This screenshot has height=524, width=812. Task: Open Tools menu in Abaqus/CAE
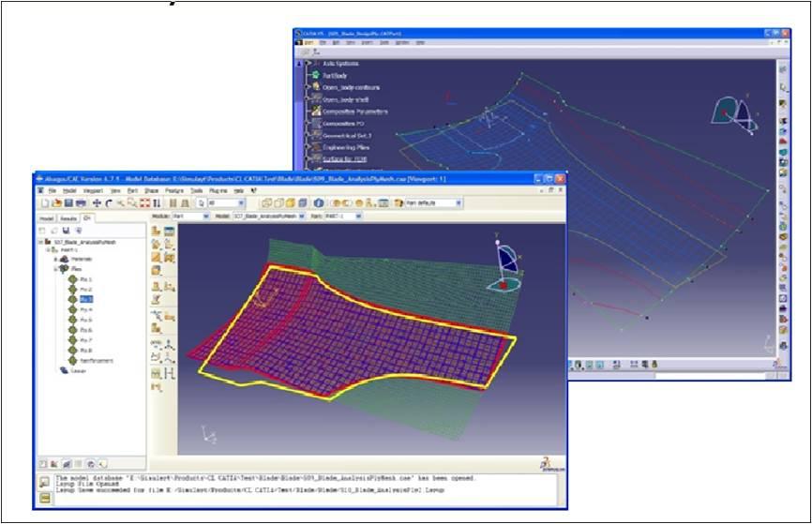[x=196, y=191]
